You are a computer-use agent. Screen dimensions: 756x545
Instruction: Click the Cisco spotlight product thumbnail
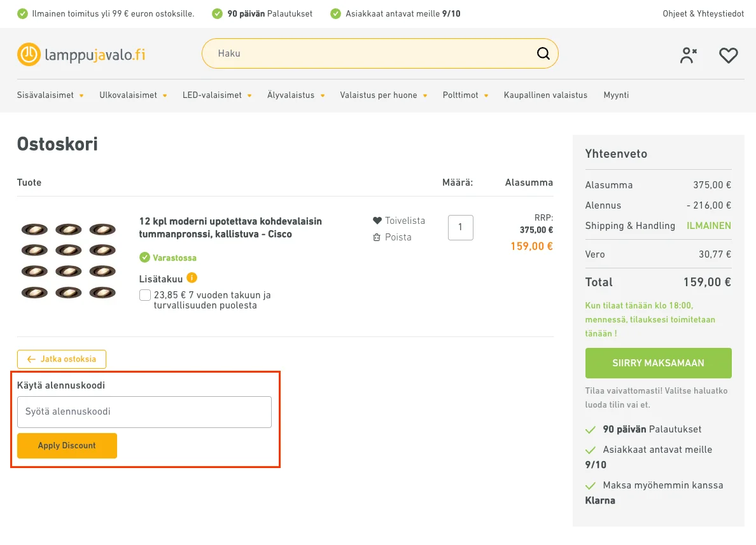click(69, 261)
